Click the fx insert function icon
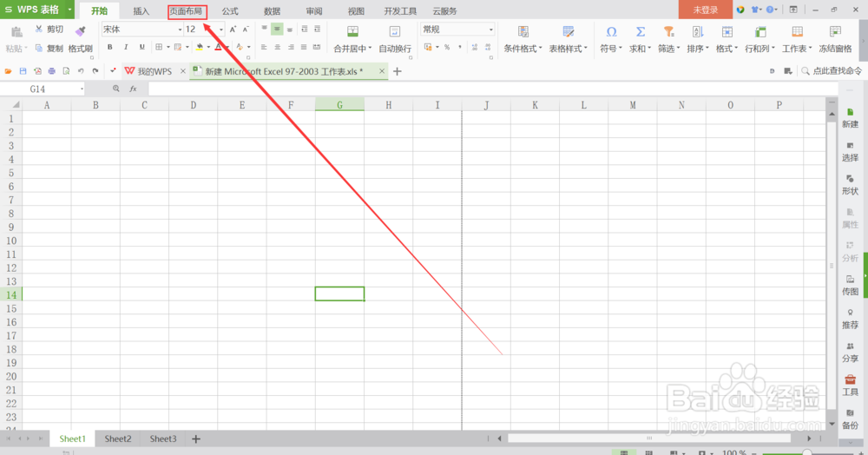868x455 pixels. tap(133, 89)
